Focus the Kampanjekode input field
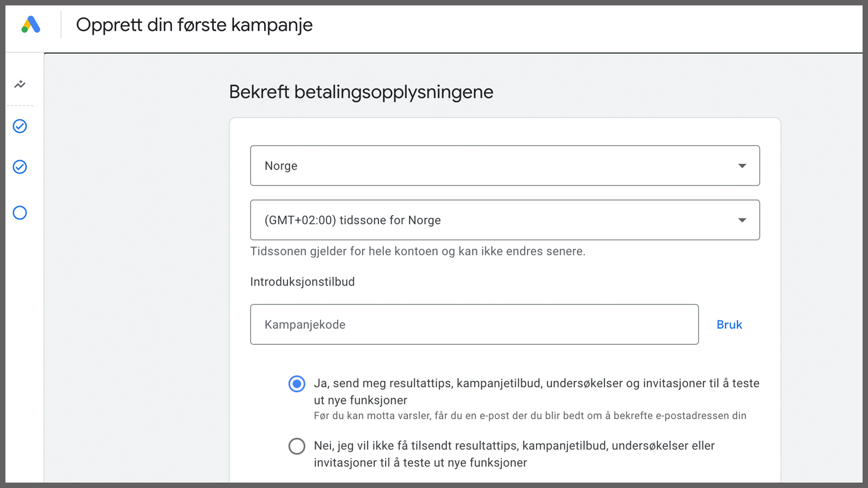The width and height of the screenshot is (868, 488). [474, 324]
